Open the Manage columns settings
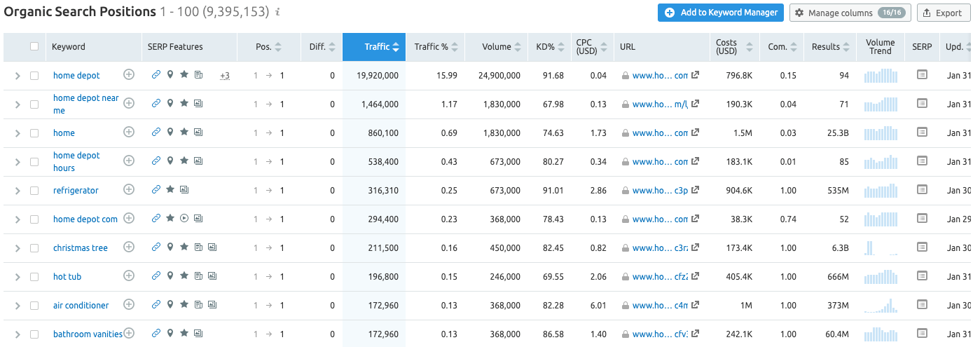 tap(850, 13)
